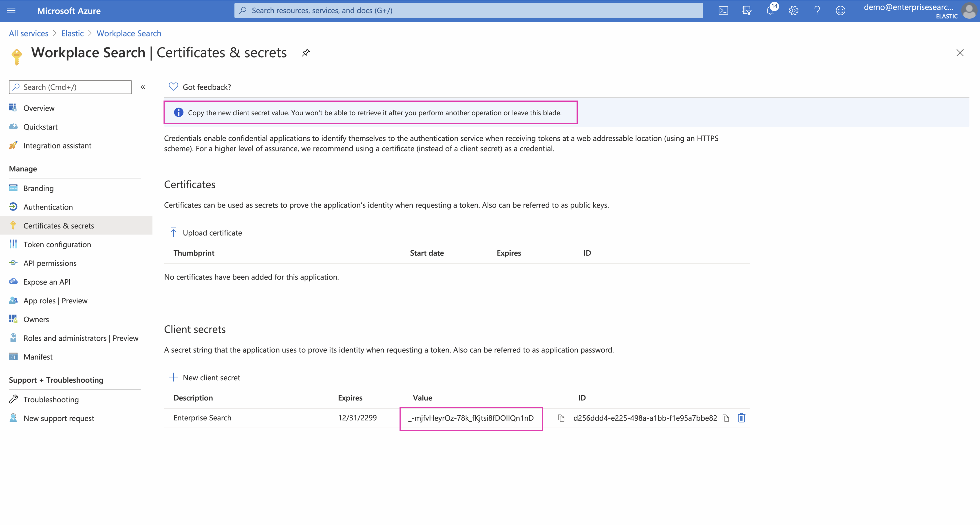Open the notifications bell

(x=770, y=11)
